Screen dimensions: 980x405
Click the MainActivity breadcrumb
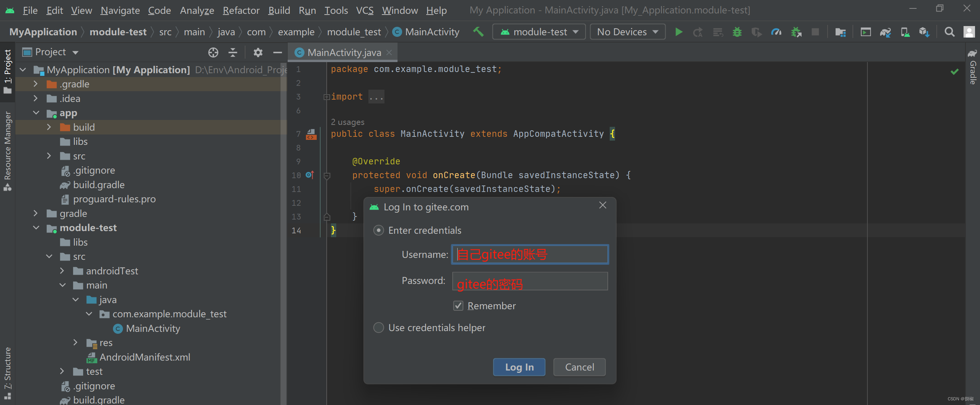coord(426,32)
